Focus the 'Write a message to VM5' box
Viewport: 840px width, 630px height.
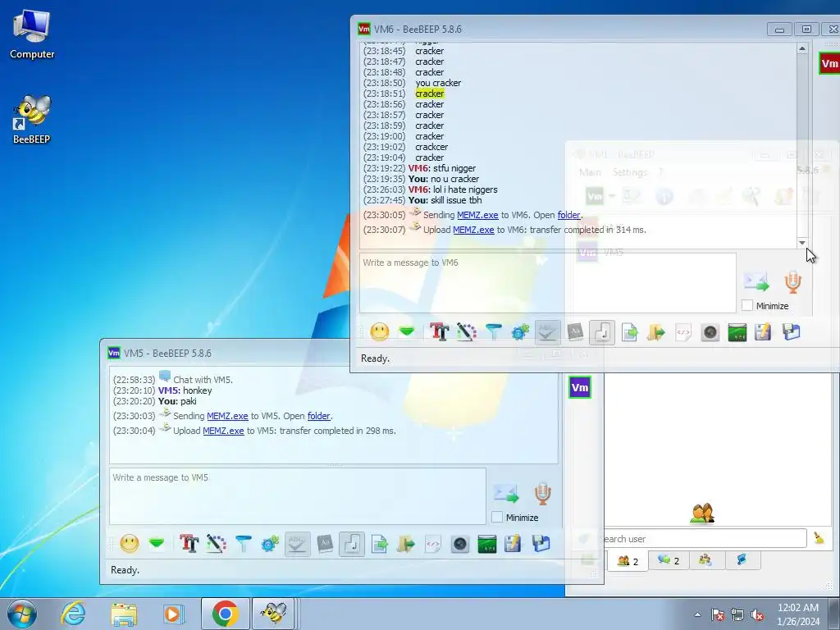click(x=297, y=496)
